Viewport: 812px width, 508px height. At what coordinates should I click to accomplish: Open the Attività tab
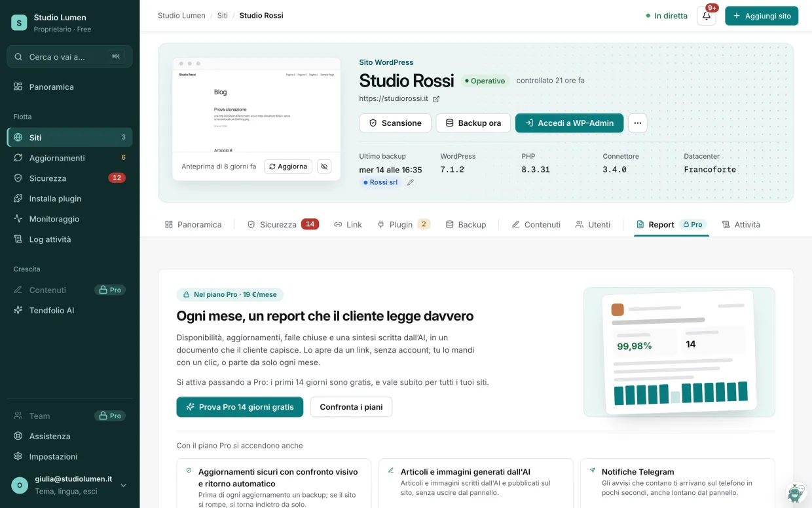coord(741,224)
